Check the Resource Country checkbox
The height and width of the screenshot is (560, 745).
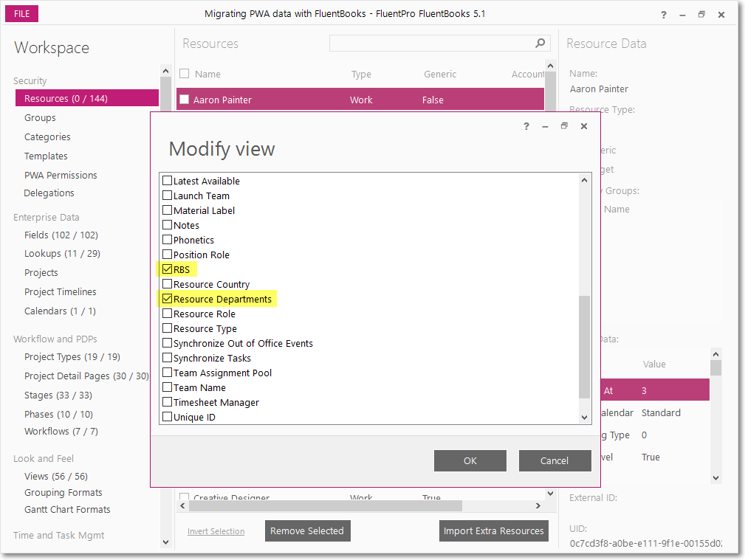tap(168, 284)
